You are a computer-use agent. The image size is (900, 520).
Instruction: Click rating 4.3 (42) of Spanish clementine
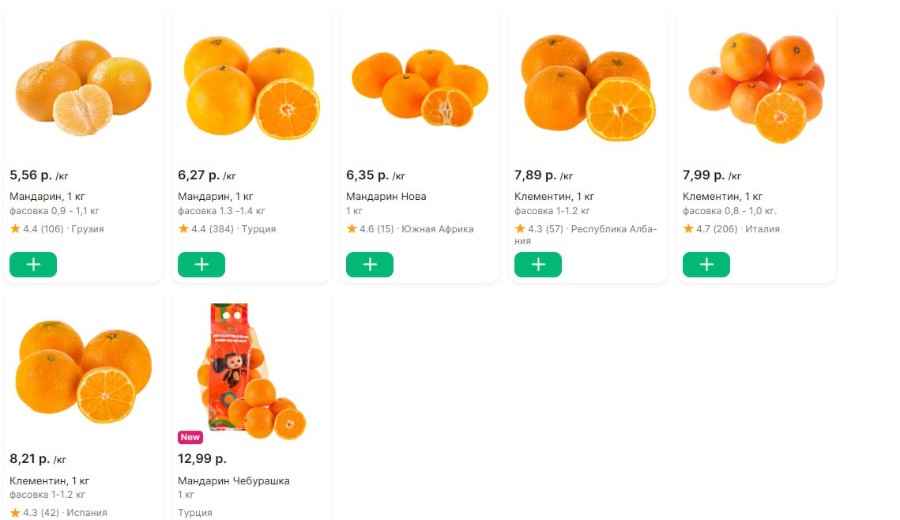click(36, 513)
